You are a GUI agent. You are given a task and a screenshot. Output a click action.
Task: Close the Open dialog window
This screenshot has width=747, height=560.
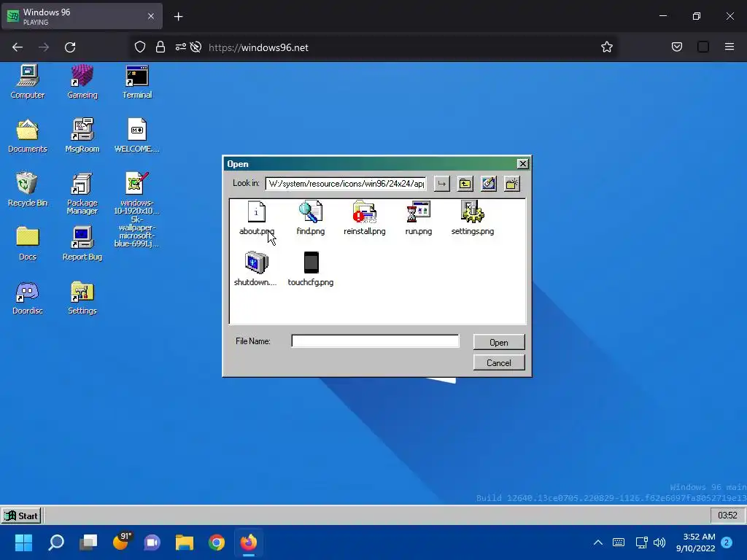click(522, 164)
